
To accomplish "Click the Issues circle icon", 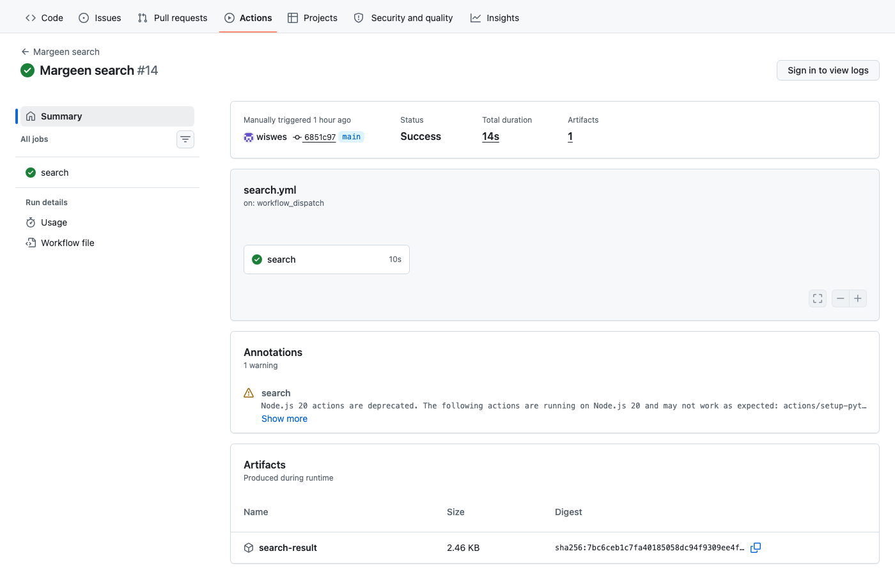I will (84, 18).
